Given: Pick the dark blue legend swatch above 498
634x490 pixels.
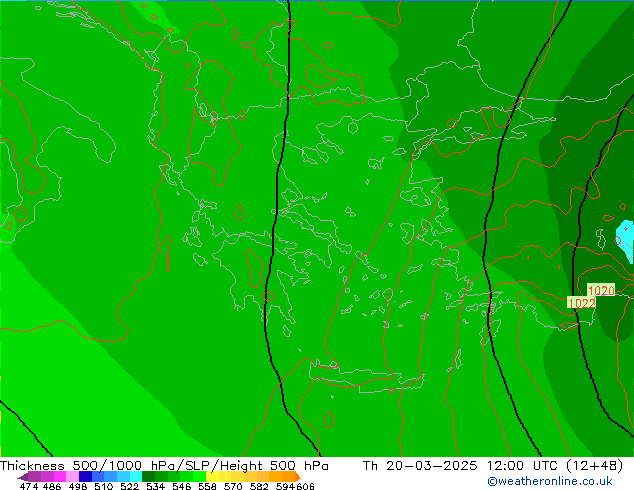Looking at the screenshot, I should point(85,476).
